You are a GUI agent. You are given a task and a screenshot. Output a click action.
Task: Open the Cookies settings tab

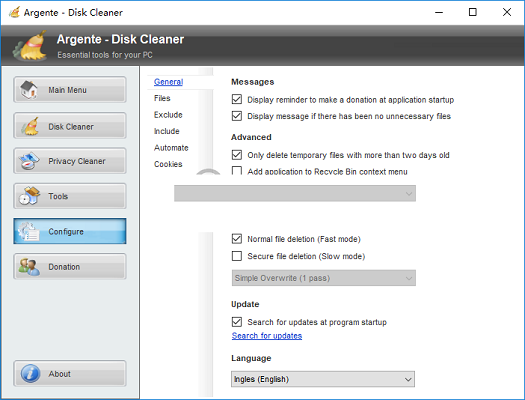168,164
